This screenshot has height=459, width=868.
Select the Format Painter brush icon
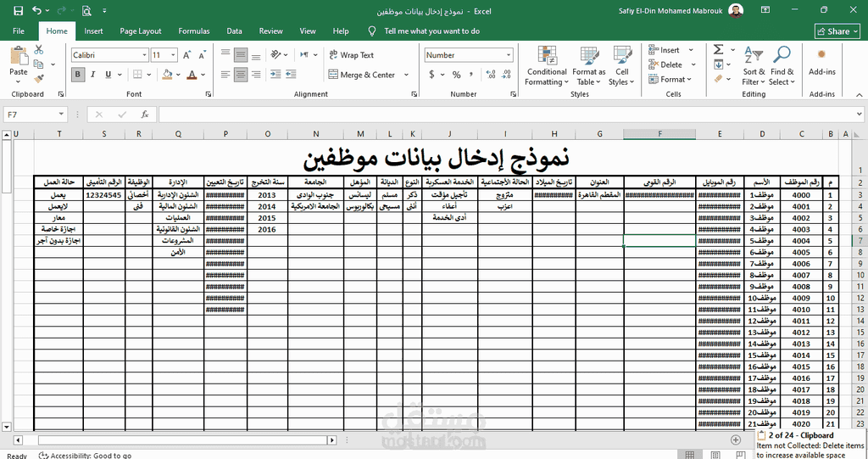[39, 77]
